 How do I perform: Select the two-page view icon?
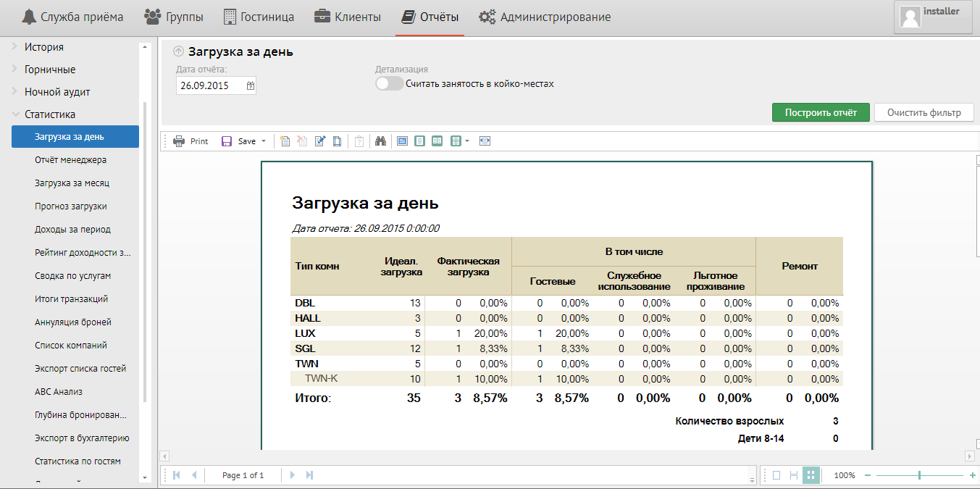(437, 141)
